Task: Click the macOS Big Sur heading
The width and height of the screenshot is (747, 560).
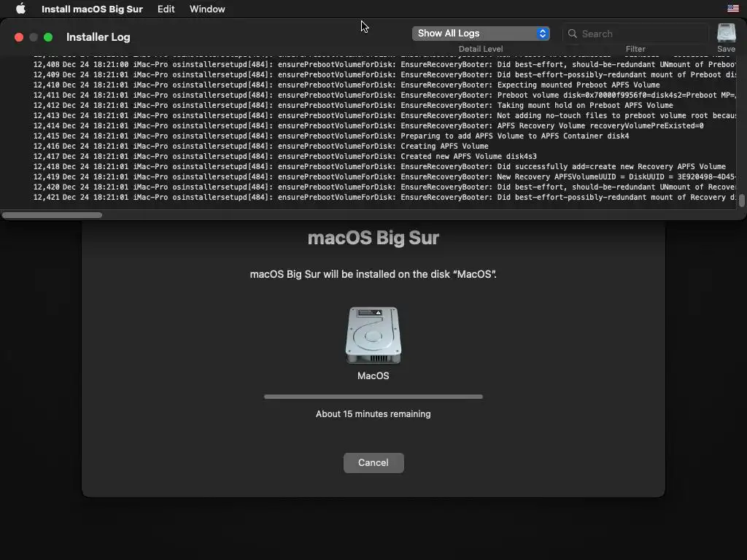Action: coord(373,238)
